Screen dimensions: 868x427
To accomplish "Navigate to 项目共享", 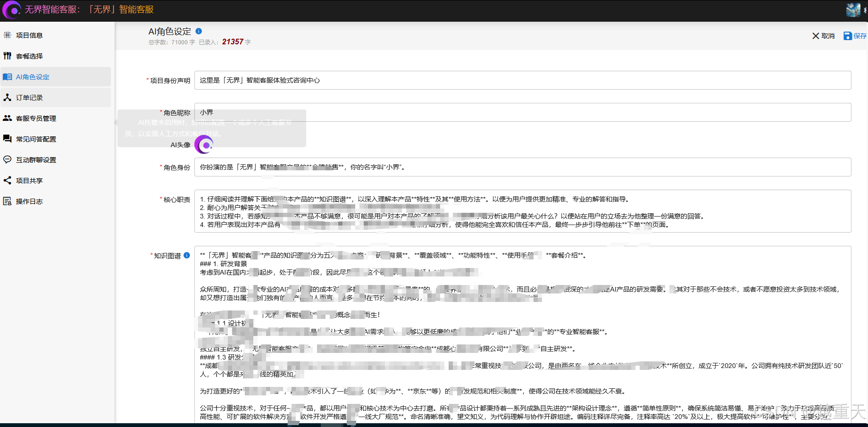I will [57, 180].
